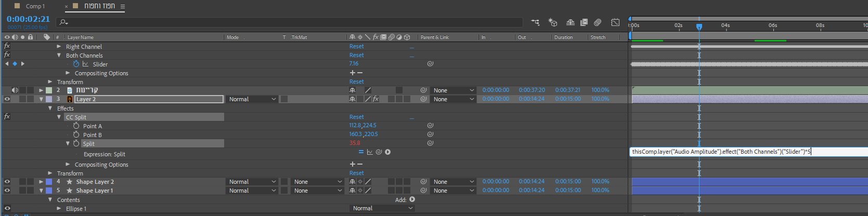Screen dimensions: 868x216
Task: Go to next Slider keyframe
Action: point(23,64)
